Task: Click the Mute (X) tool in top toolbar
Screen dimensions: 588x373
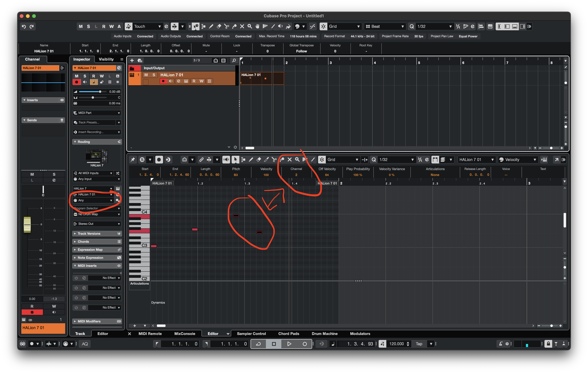Action: (242, 26)
